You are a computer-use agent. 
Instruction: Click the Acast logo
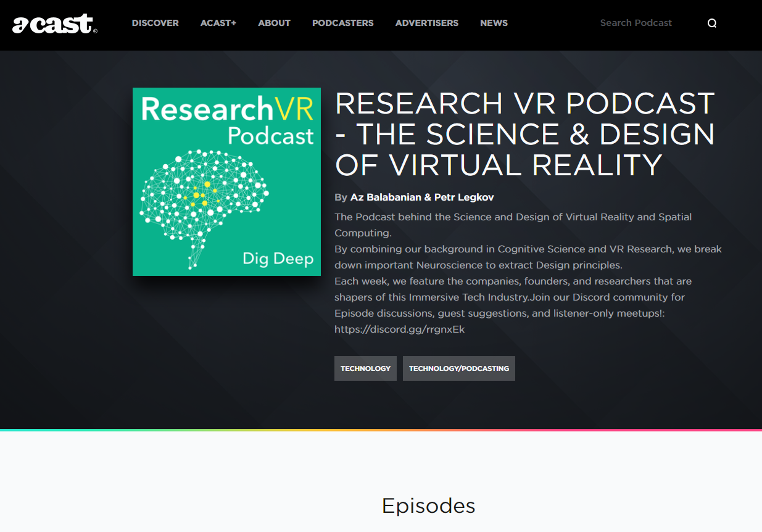click(55, 23)
